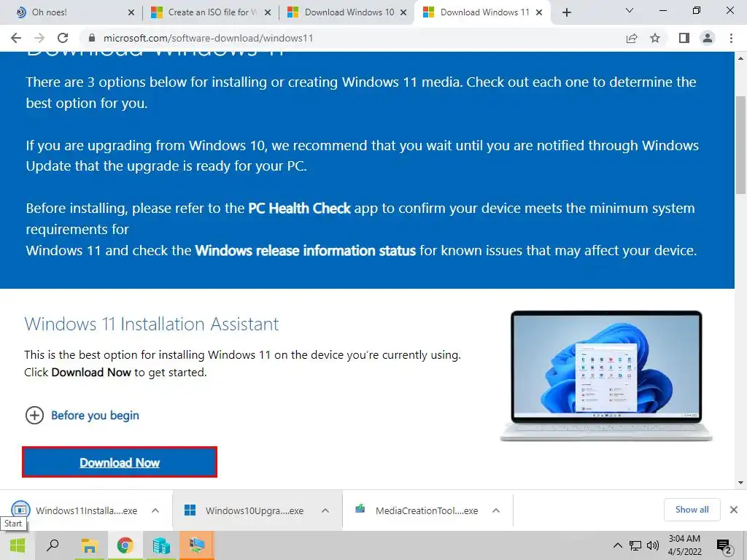Open the tab search chevron
The image size is (747, 560).
coord(630,10)
